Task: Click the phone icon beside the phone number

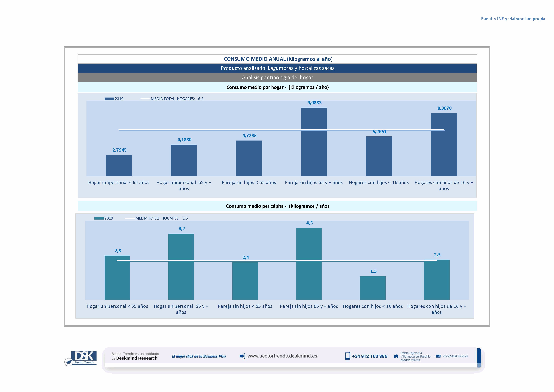Action: click(348, 356)
